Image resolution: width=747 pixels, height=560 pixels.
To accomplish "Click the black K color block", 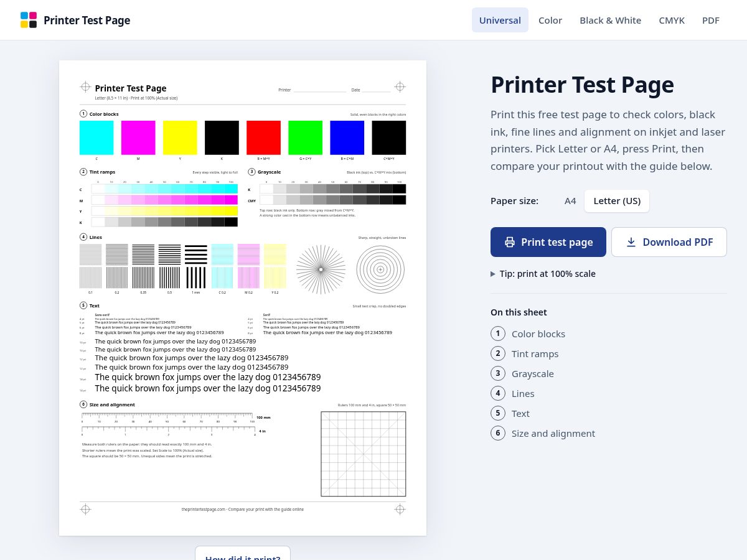I will pos(222,138).
